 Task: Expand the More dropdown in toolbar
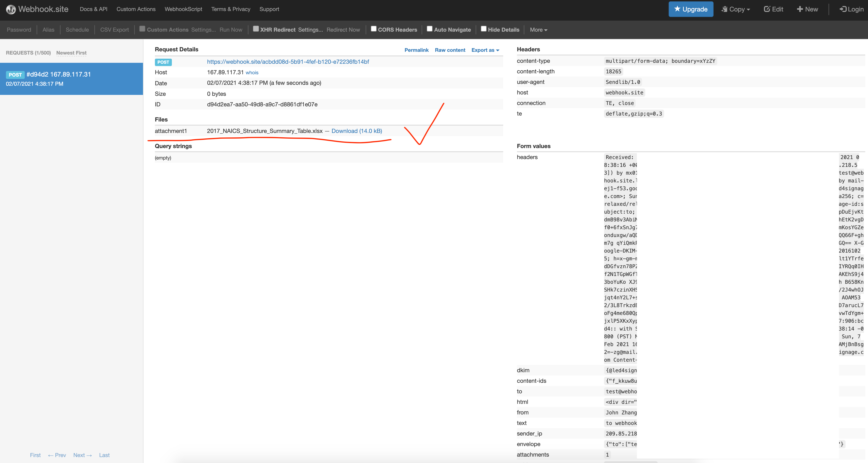click(x=538, y=30)
